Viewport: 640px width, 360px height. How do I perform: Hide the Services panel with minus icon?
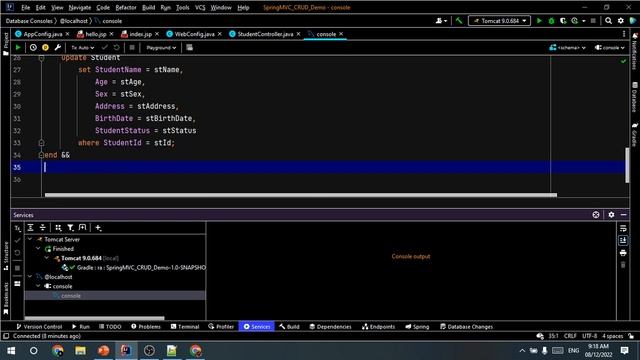coord(624,215)
